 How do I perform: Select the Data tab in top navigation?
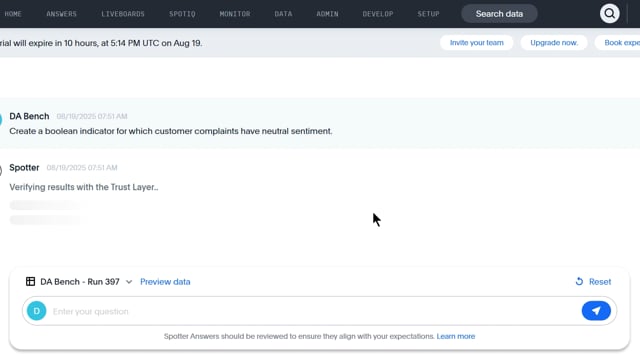[x=283, y=14]
